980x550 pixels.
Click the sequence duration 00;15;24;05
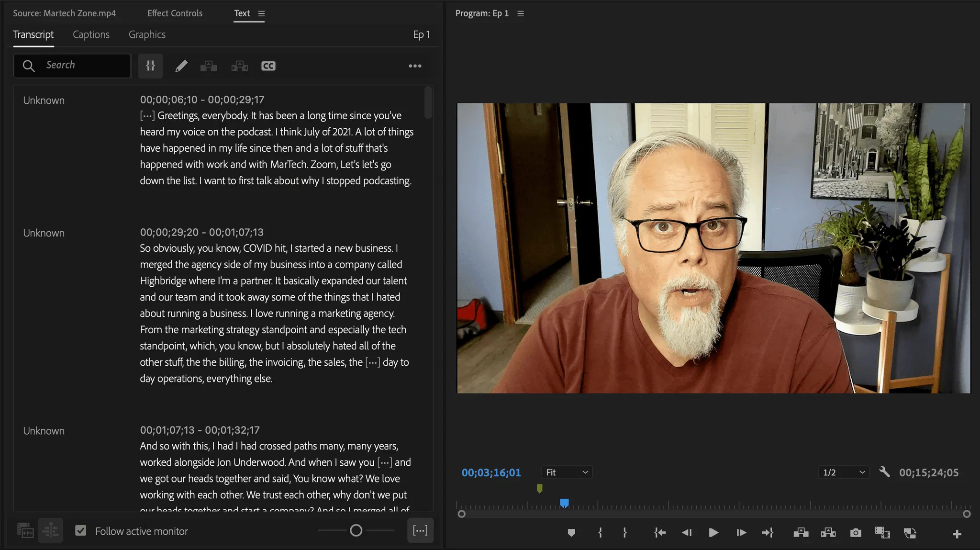929,472
